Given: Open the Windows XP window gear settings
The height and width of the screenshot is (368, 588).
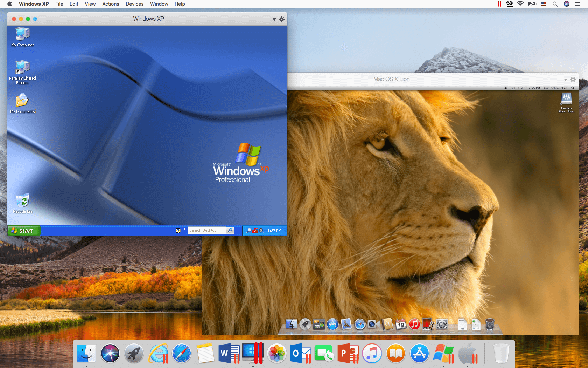Looking at the screenshot, I should pyautogui.click(x=282, y=19).
